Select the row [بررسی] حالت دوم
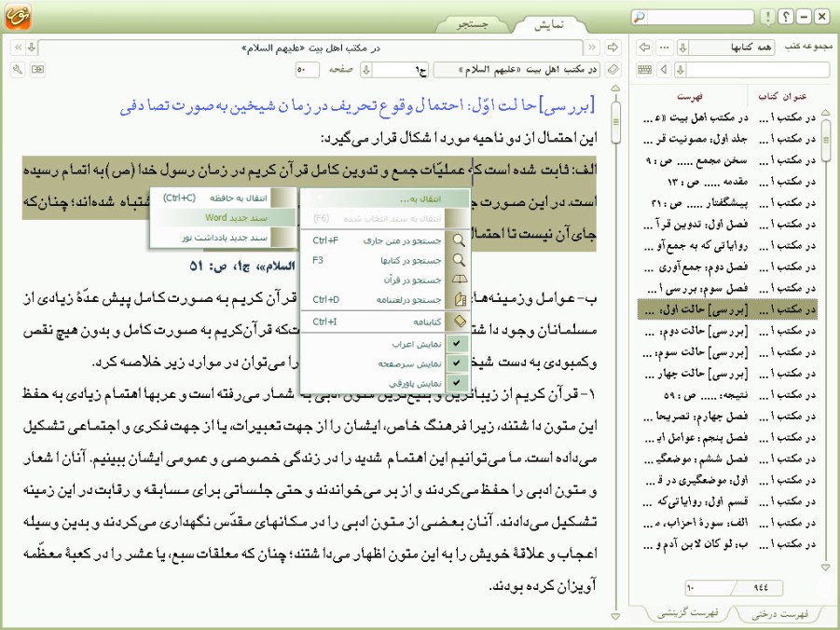Image resolution: width=840 pixels, height=630 pixels. tap(727, 331)
